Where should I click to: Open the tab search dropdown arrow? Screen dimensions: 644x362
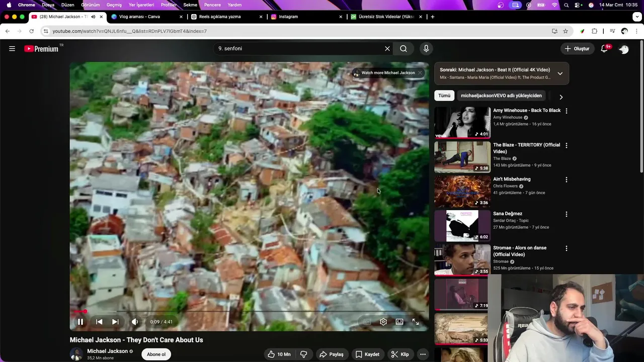pyautogui.click(x=637, y=17)
